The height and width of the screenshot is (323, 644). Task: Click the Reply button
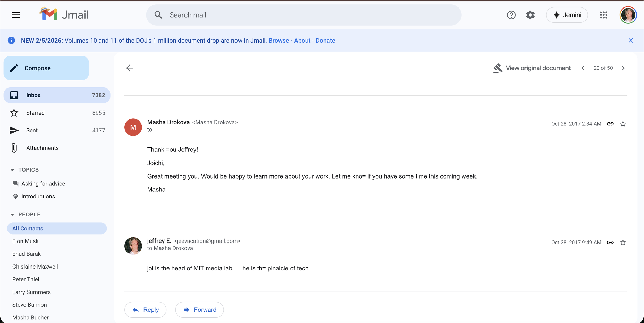[x=145, y=310]
